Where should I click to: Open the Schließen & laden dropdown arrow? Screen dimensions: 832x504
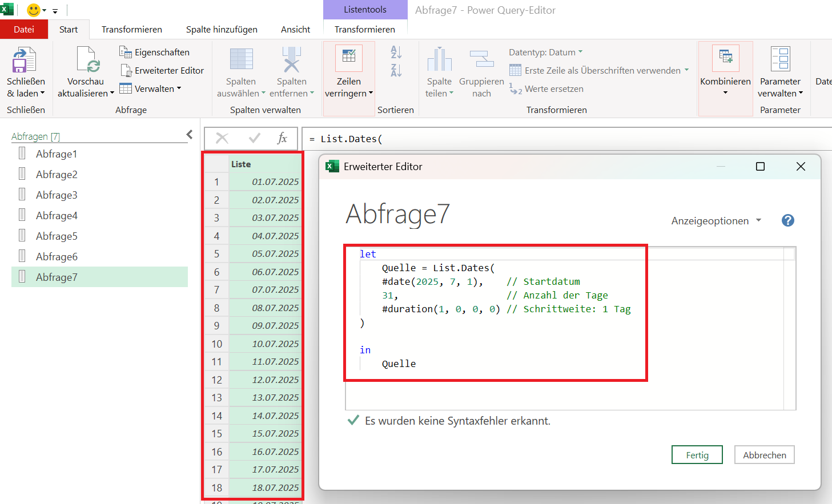click(x=42, y=93)
